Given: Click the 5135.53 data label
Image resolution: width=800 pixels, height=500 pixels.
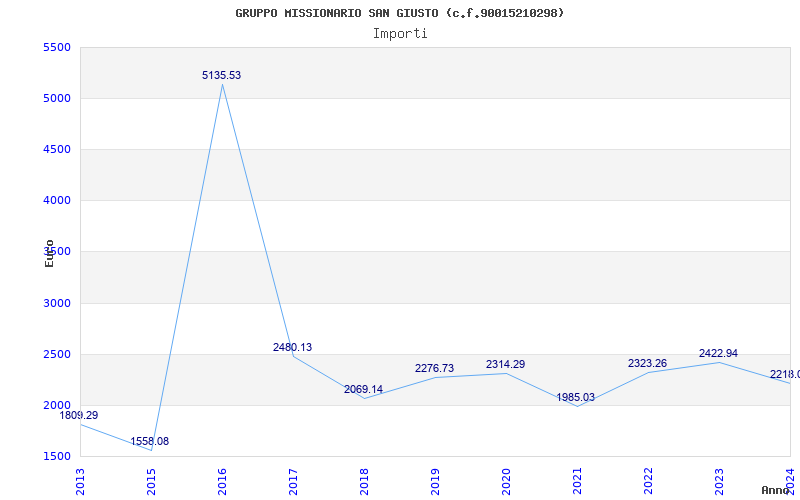Looking at the screenshot, I should [x=221, y=76].
